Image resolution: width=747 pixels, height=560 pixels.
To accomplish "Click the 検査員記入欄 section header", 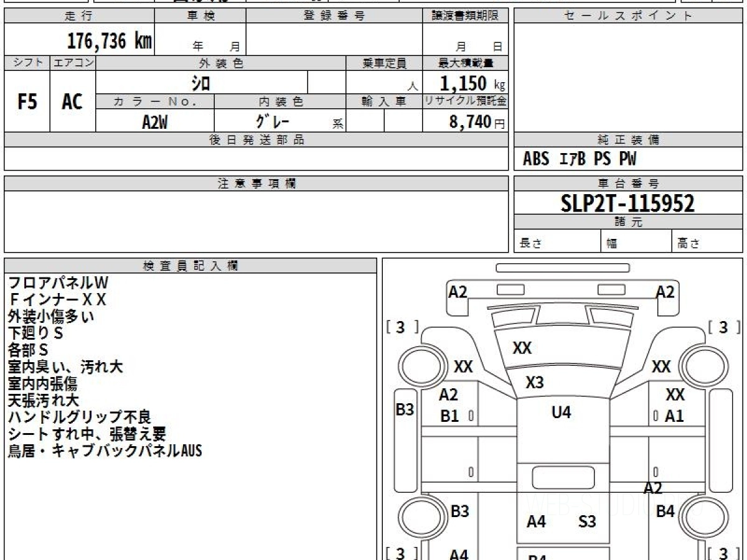I will click(190, 266).
